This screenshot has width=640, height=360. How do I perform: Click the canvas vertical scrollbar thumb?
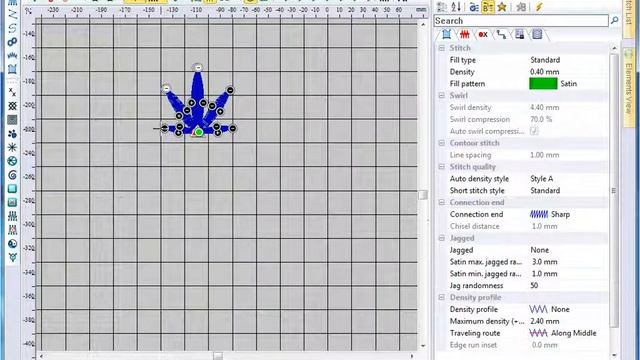(x=423, y=195)
